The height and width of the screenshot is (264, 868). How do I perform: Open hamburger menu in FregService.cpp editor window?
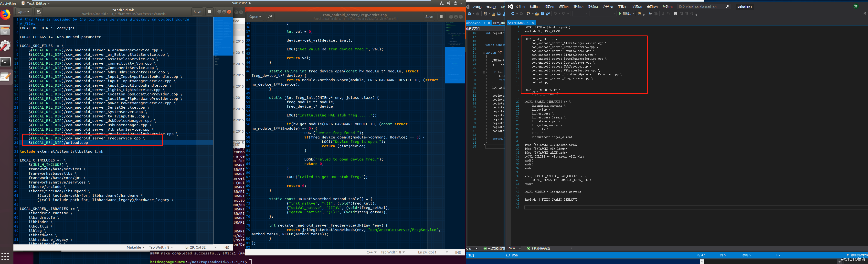441,17
